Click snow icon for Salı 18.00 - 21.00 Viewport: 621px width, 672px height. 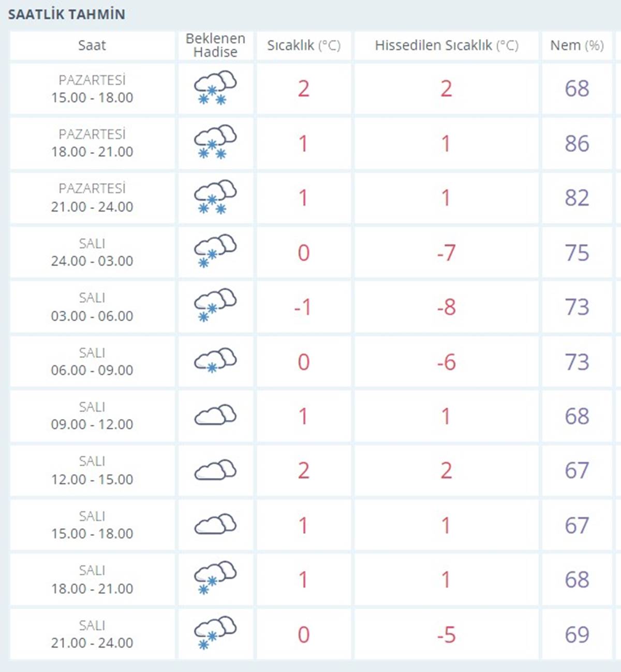215,579
